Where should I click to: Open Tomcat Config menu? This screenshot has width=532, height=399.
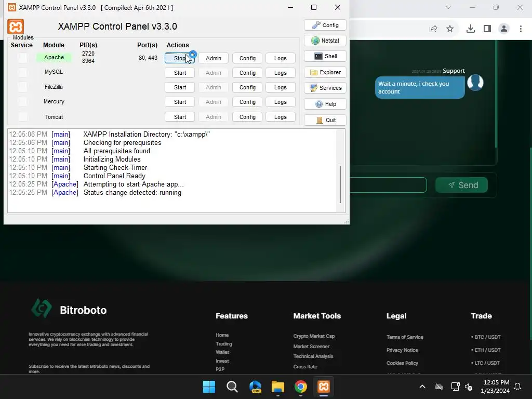(x=247, y=117)
